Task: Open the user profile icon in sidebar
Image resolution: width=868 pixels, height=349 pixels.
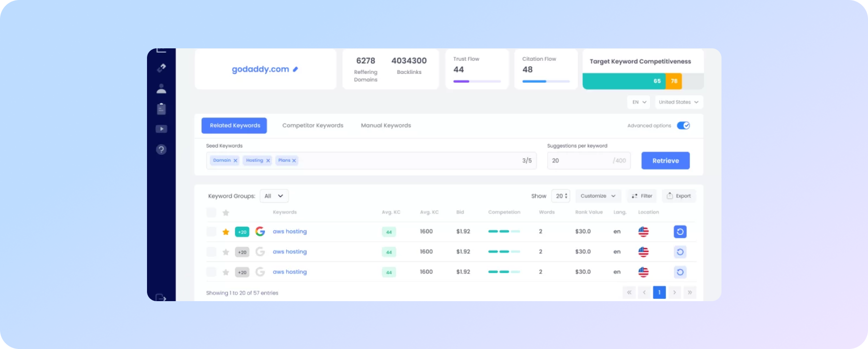Action: 162,88
